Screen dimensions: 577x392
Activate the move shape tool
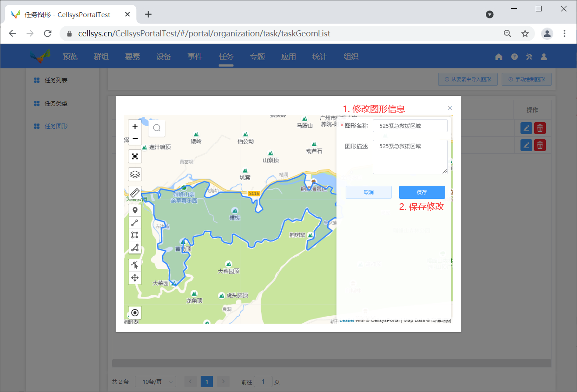click(135, 278)
